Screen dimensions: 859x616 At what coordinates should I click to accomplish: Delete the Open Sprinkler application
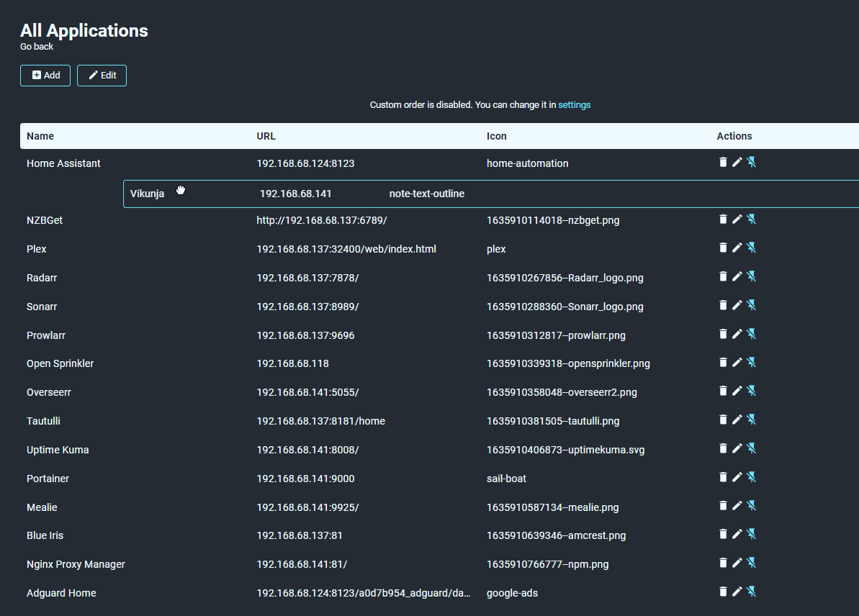coord(723,363)
